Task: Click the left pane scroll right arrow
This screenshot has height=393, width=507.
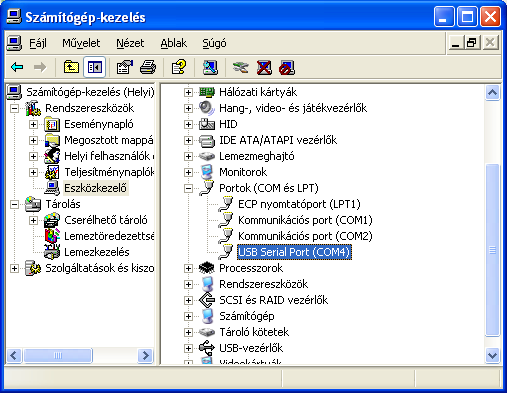Action: point(145,356)
